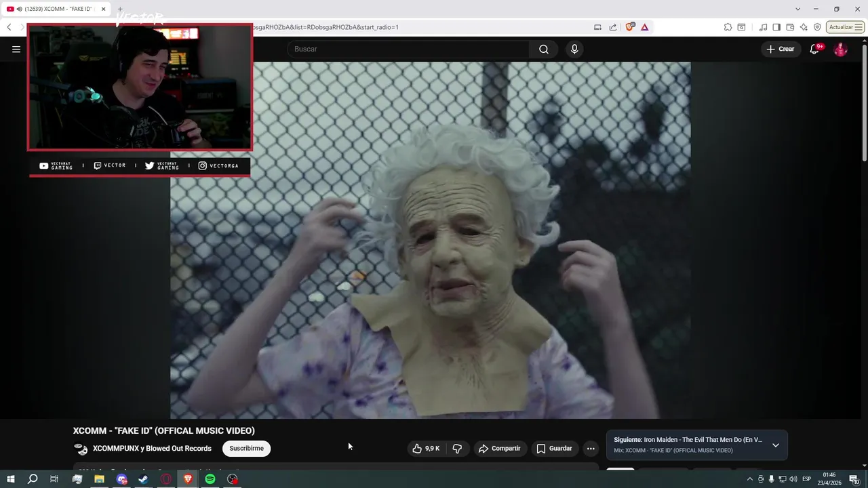Click "Siguiente: Iron Maiden" up-next text
Image resolution: width=868 pixels, height=488 pixels.
(x=688, y=440)
